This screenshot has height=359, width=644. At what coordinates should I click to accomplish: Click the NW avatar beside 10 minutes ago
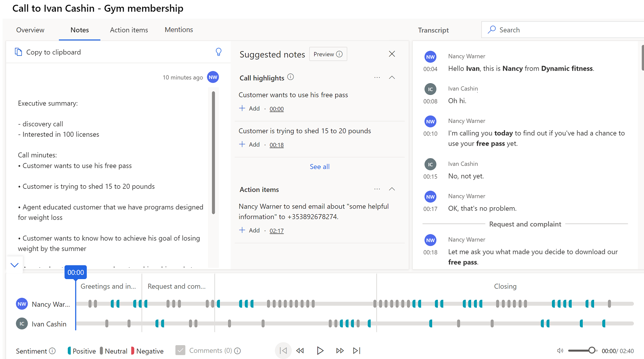(213, 77)
